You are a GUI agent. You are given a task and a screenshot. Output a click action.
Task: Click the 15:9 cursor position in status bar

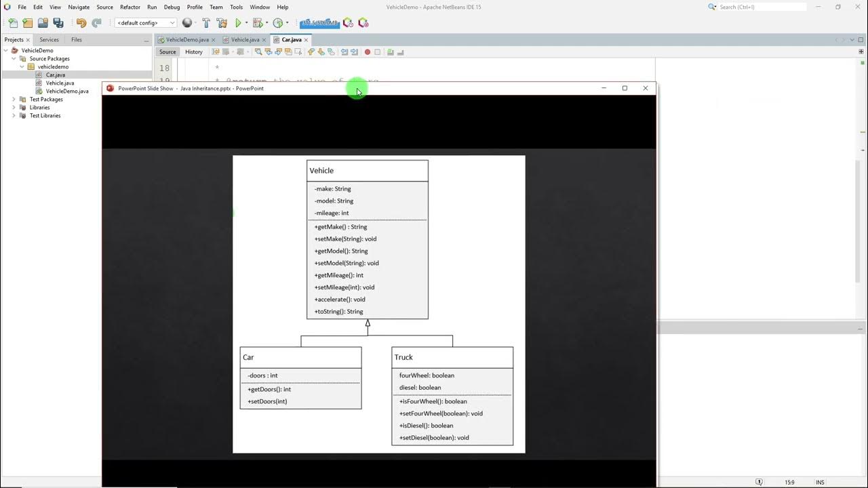pyautogui.click(x=789, y=483)
